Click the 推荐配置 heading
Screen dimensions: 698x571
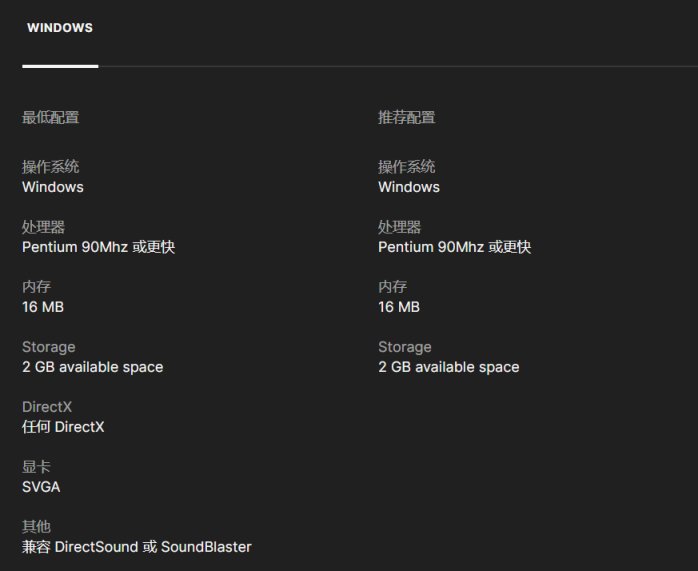406,117
